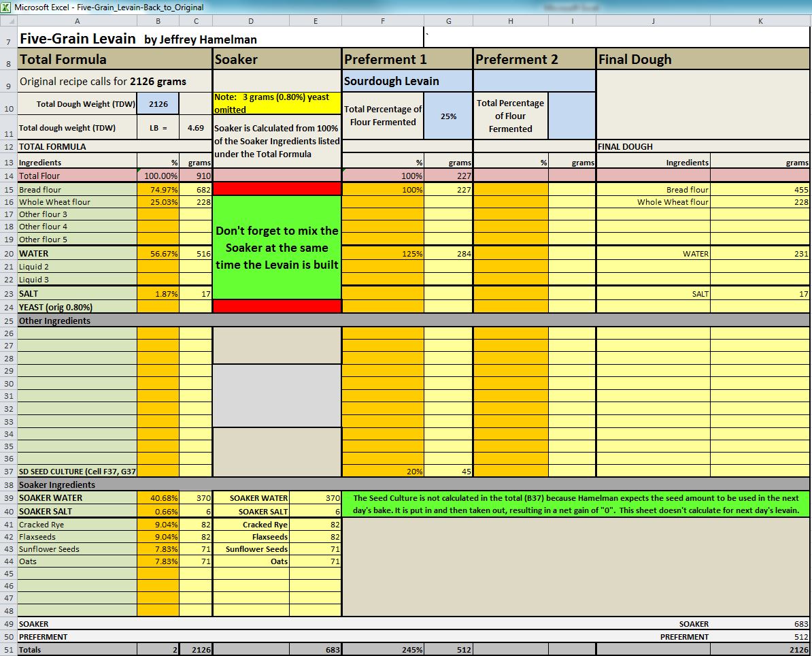Image resolution: width=812 pixels, height=656 pixels.
Task: Select the Final Dough WATER grams value 231
Action: 760,253
